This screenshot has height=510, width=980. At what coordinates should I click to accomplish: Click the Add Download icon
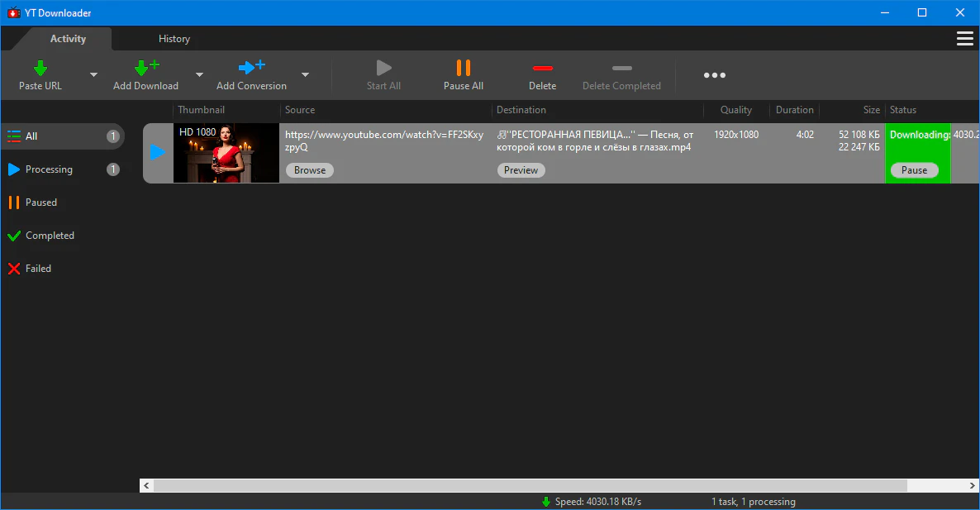pyautogui.click(x=145, y=68)
